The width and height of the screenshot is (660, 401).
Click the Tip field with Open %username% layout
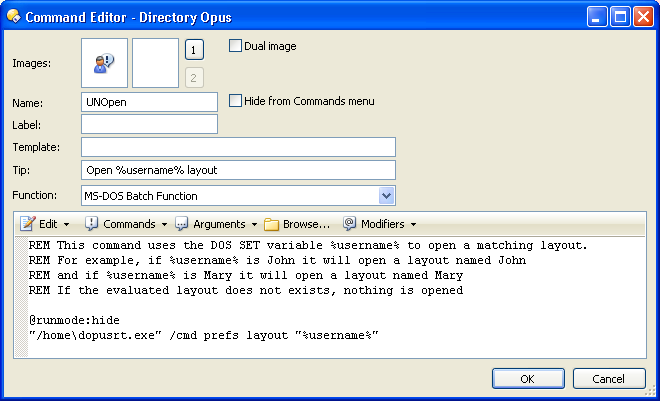[238, 170]
